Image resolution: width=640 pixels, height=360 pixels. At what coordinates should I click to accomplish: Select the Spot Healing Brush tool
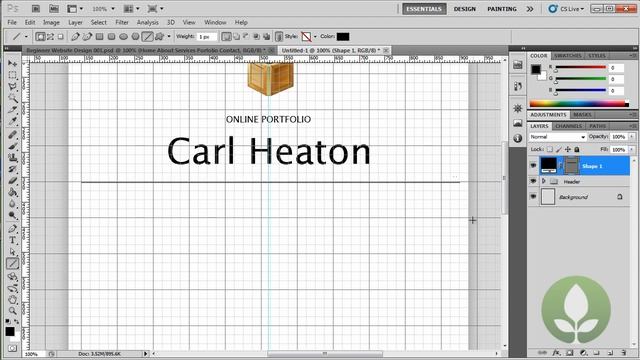point(12,134)
